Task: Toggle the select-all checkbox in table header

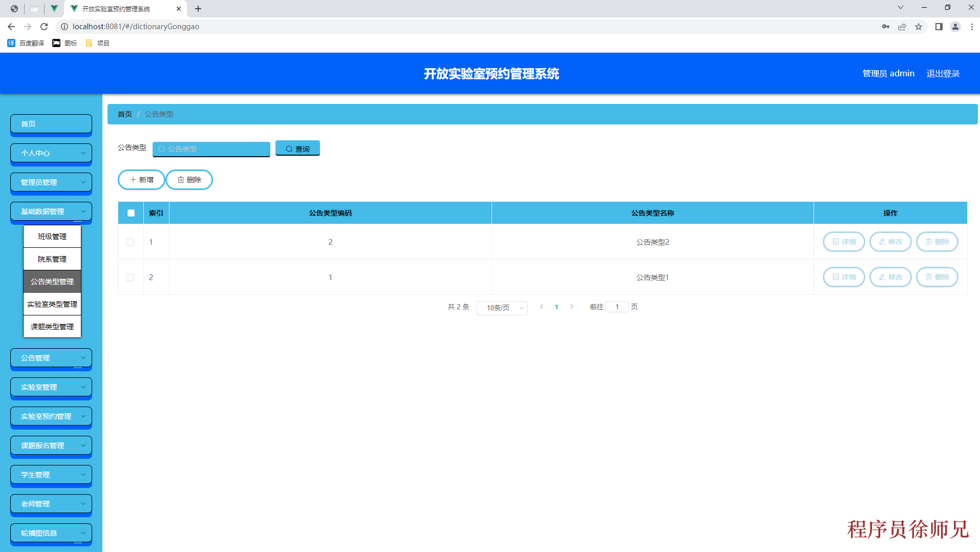Action: click(131, 213)
